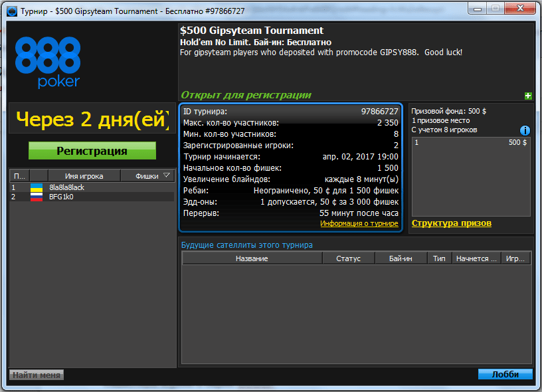
Task: Click the first place 500 $ prize row
Action: point(471,142)
